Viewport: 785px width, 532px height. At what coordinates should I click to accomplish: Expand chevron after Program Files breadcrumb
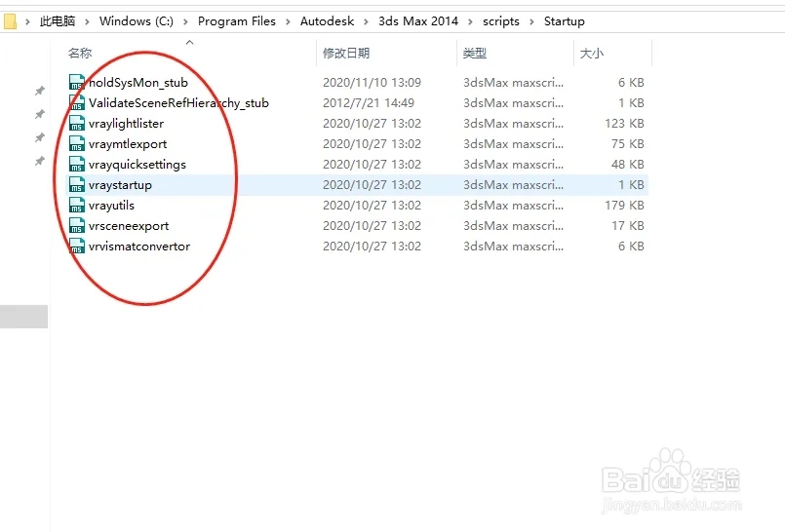pos(288,21)
